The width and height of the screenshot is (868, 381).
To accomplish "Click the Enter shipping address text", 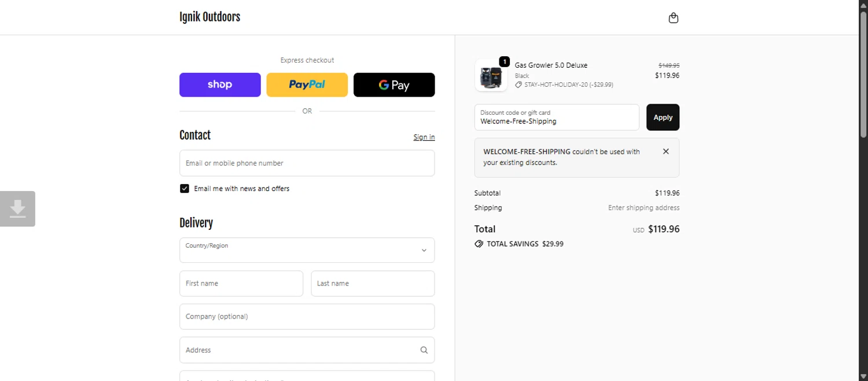I will 643,208.
